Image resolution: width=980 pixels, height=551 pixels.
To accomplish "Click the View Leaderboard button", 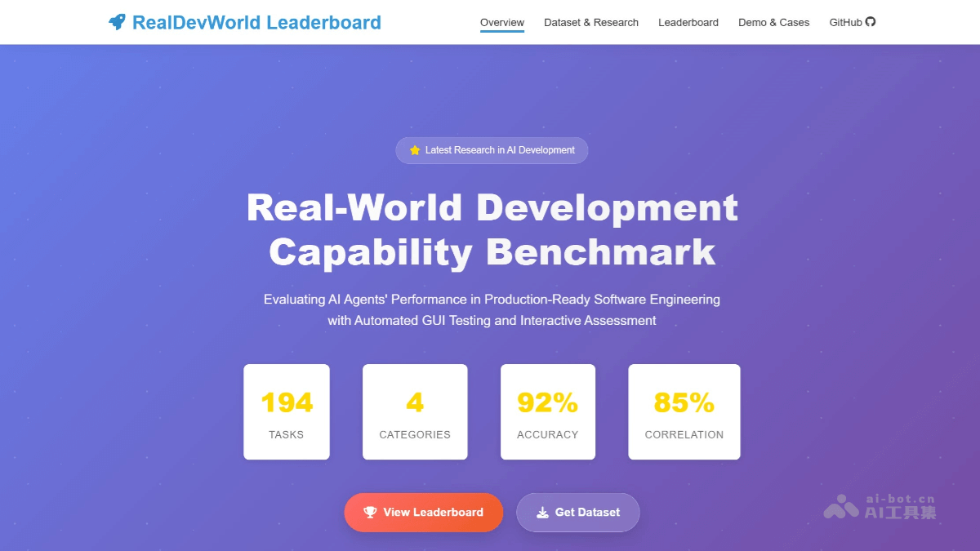I will click(423, 512).
